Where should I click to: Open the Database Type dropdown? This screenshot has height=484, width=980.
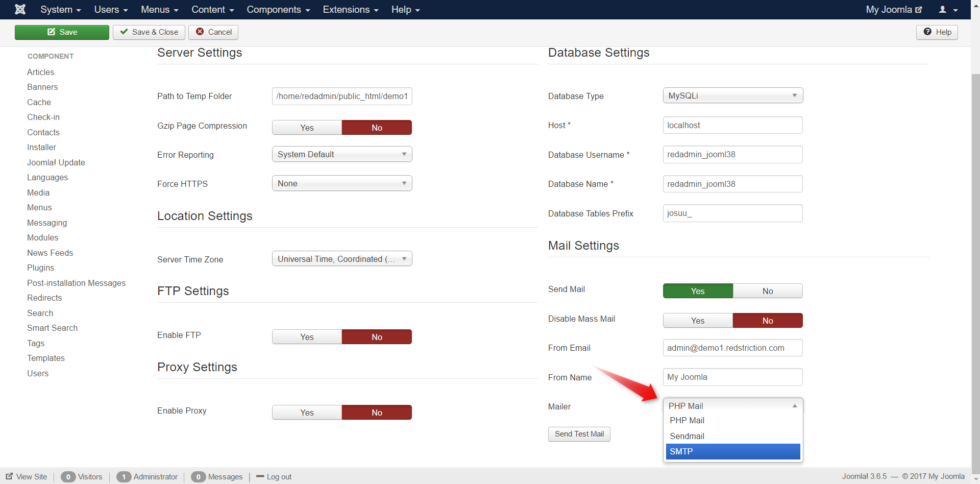[x=733, y=95]
